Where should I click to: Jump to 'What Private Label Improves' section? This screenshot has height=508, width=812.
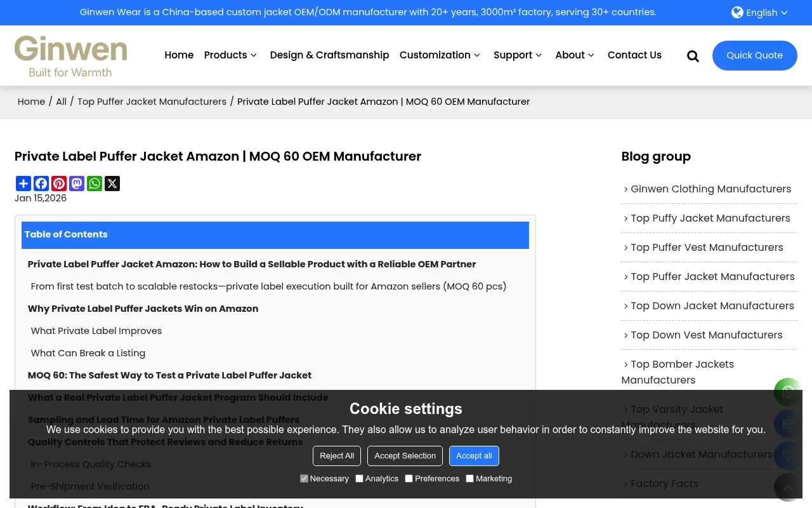[96, 331]
